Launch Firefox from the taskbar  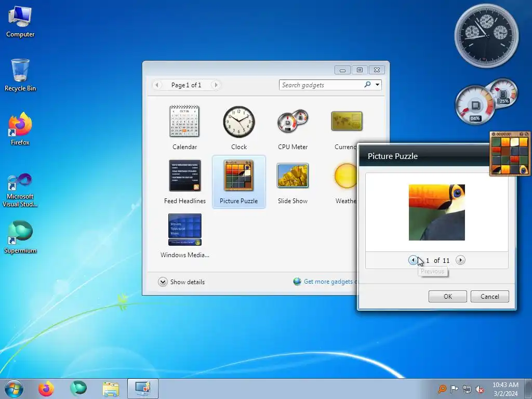click(x=46, y=389)
